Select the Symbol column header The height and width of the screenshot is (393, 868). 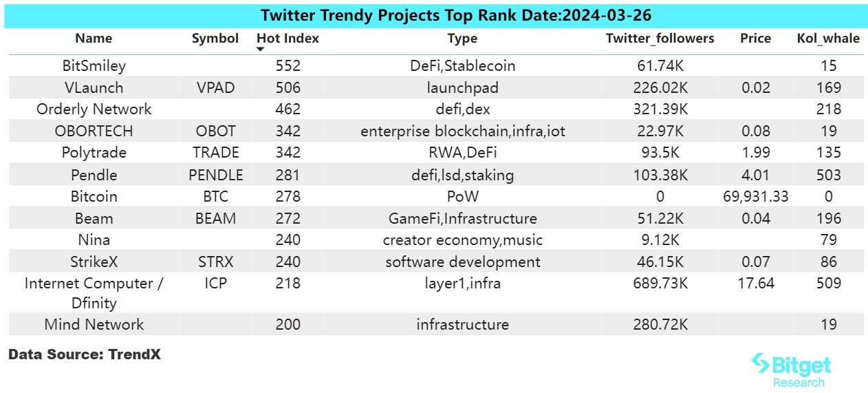(x=215, y=39)
